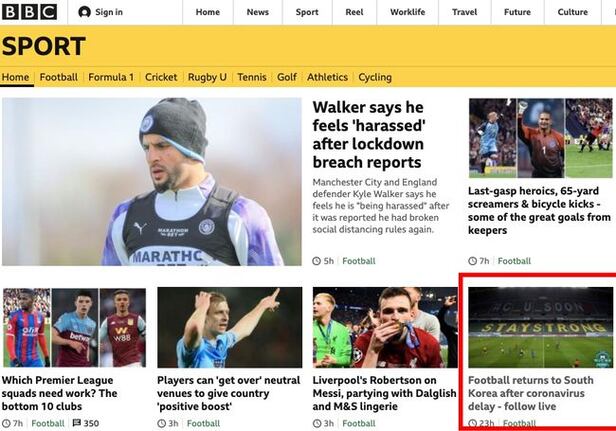Open the Reel tab in top navigation
This screenshot has width=616, height=431.
pos(354,12)
